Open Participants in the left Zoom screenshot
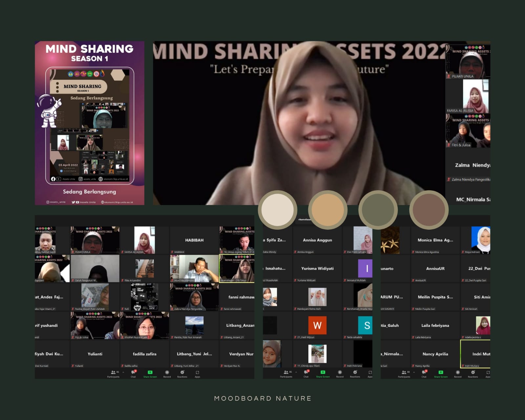 113,374
